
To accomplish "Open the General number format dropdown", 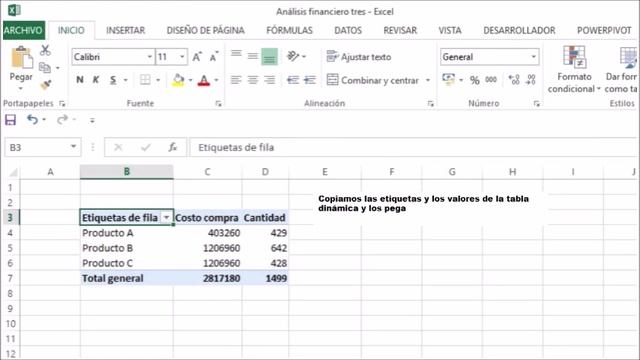I will click(x=533, y=57).
